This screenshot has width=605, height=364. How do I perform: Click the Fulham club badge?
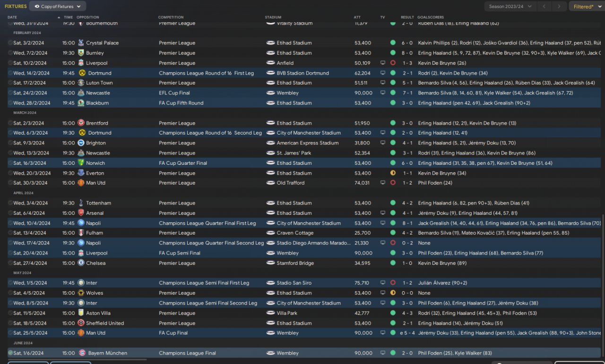tap(81, 233)
